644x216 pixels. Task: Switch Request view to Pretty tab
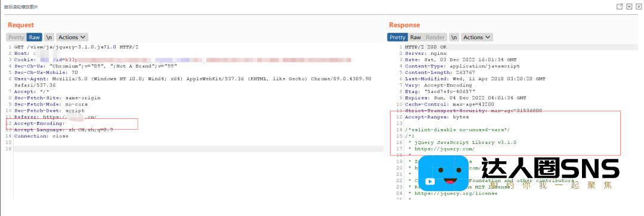click(x=17, y=37)
